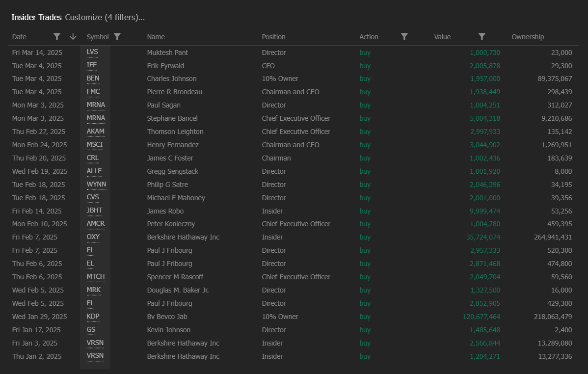Screen dimensions: 588x374
Task: Open the Symbol column filter funnel
Action: (117, 36)
